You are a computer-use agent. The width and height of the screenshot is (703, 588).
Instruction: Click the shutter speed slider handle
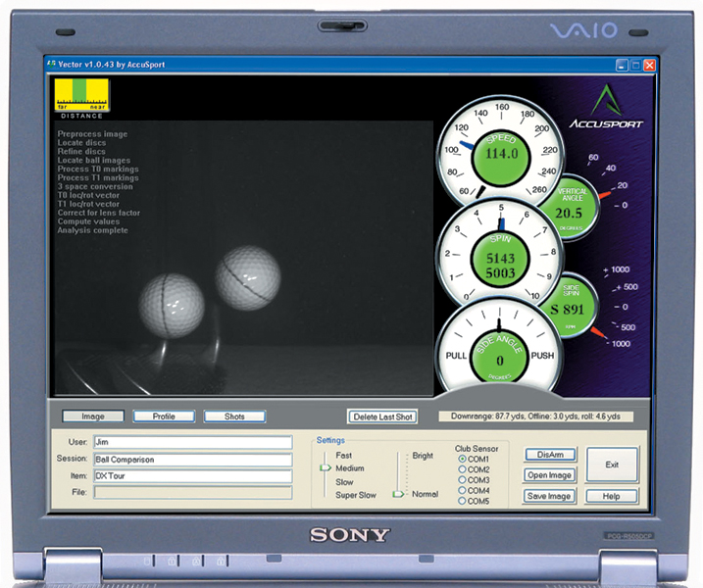(325, 468)
